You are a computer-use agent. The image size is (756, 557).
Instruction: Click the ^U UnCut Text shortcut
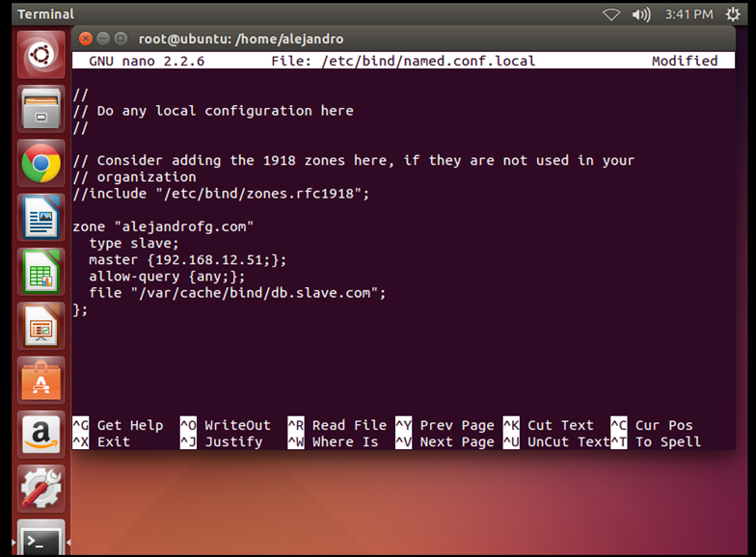tap(556, 441)
